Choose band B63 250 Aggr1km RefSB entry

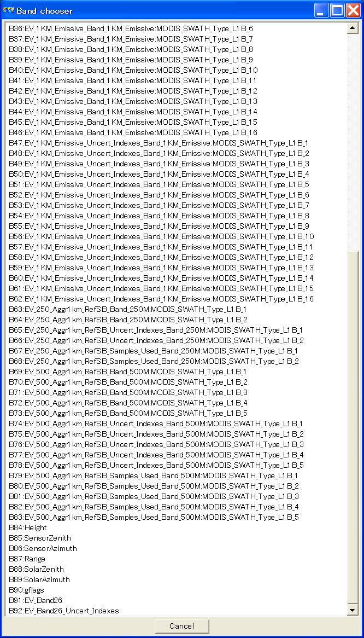(x=127, y=309)
